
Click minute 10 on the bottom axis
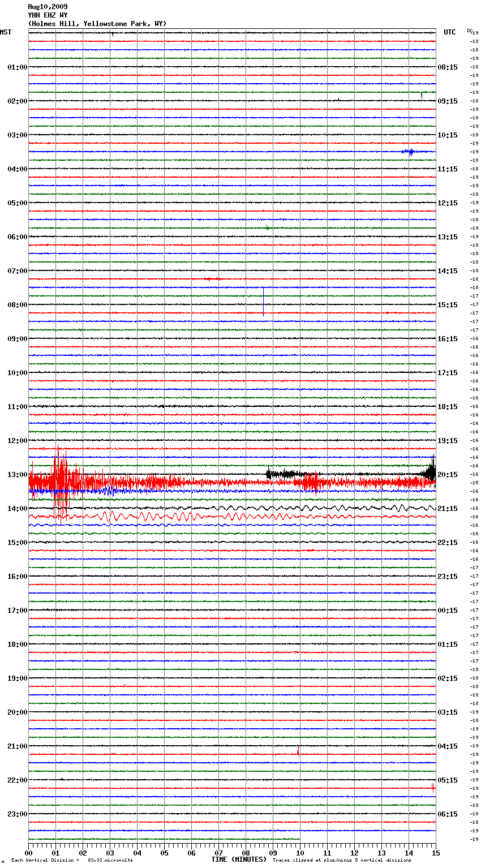300,853
